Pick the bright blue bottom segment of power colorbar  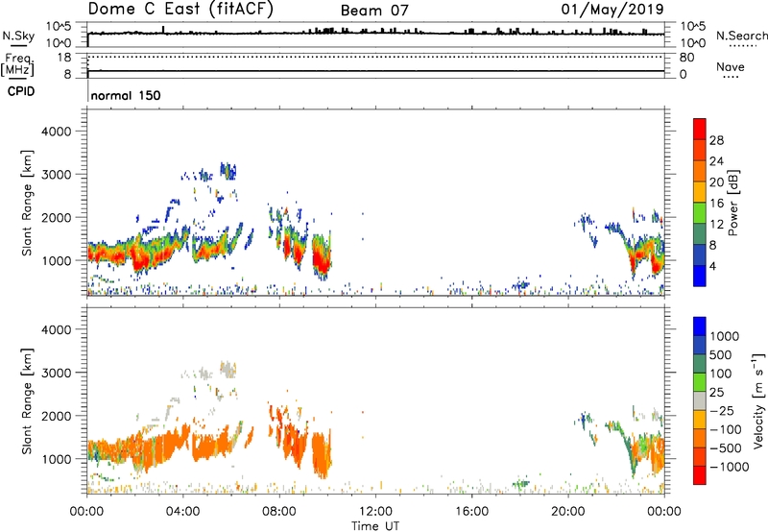pos(700,276)
